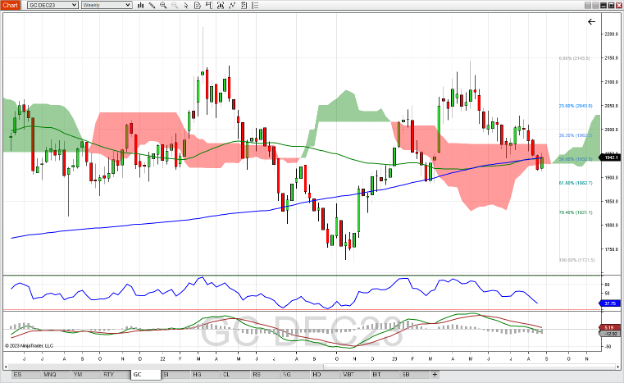This screenshot has width=624, height=384.
Task: Click the 50.00% Fibonacci level label
Action: tap(576, 159)
